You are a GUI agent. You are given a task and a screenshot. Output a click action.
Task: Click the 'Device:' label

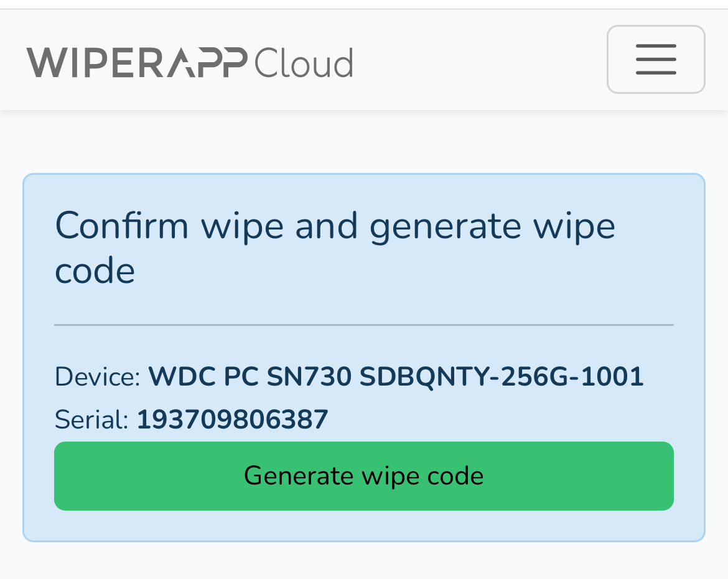[x=98, y=377]
